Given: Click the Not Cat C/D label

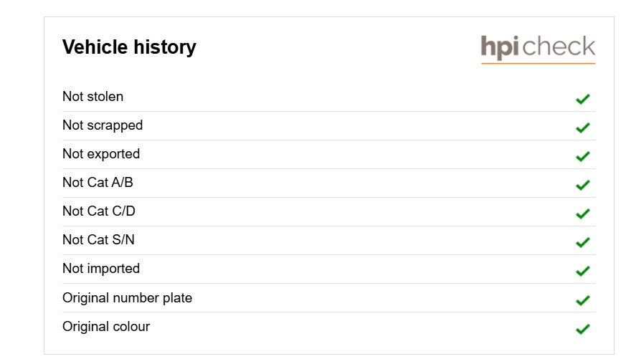Looking at the screenshot, I should (x=99, y=211).
